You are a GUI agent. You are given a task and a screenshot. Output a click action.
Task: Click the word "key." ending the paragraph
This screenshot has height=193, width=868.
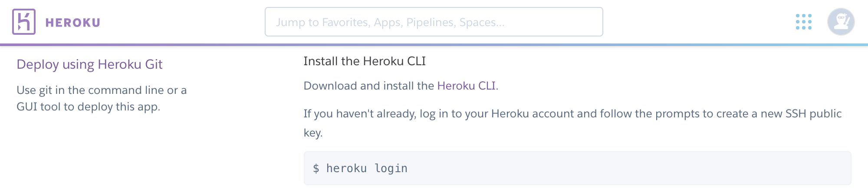coord(313,133)
